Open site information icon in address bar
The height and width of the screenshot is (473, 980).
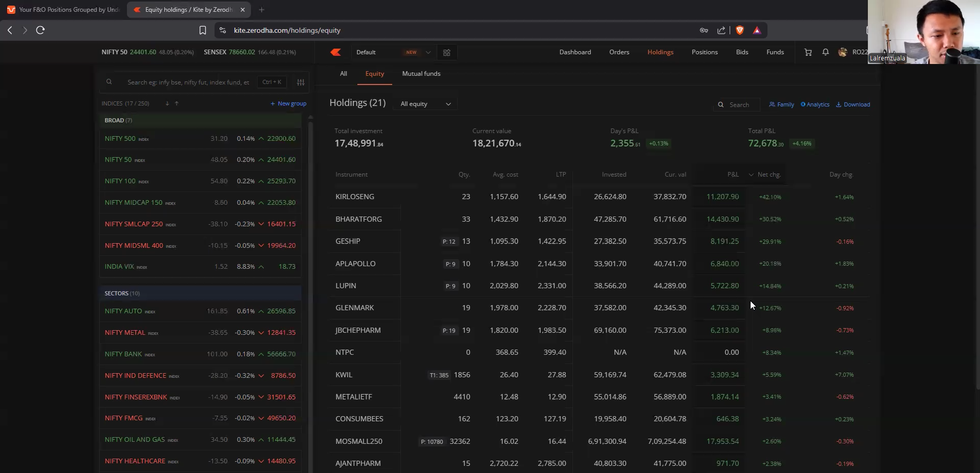pos(222,30)
